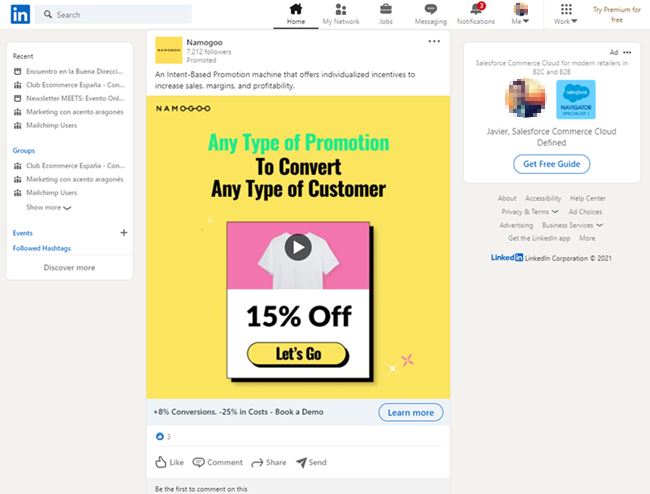This screenshot has height=494, width=650.
Task: Open Followed Hashtags
Action: coord(41,248)
